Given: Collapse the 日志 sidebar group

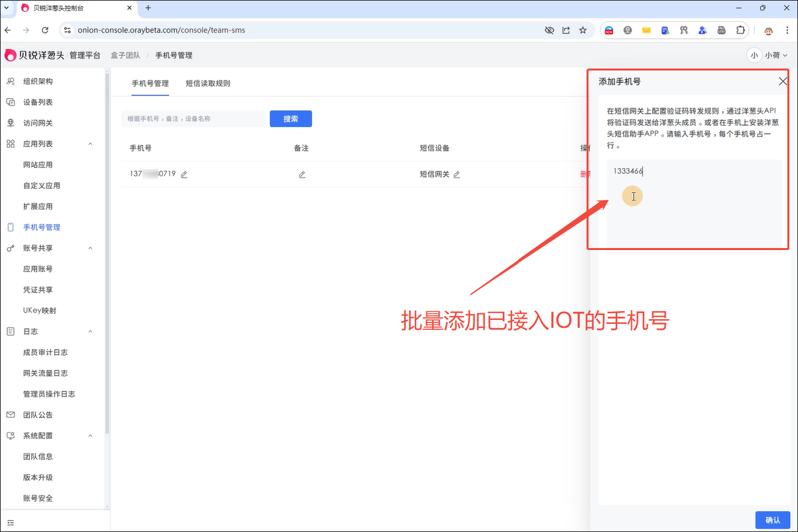Looking at the screenshot, I should 90,331.
